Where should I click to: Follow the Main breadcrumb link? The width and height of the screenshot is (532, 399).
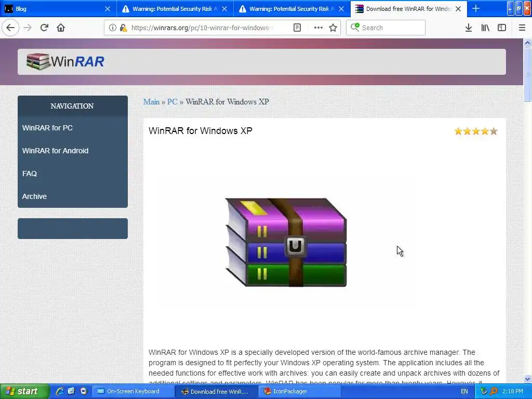tap(151, 102)
